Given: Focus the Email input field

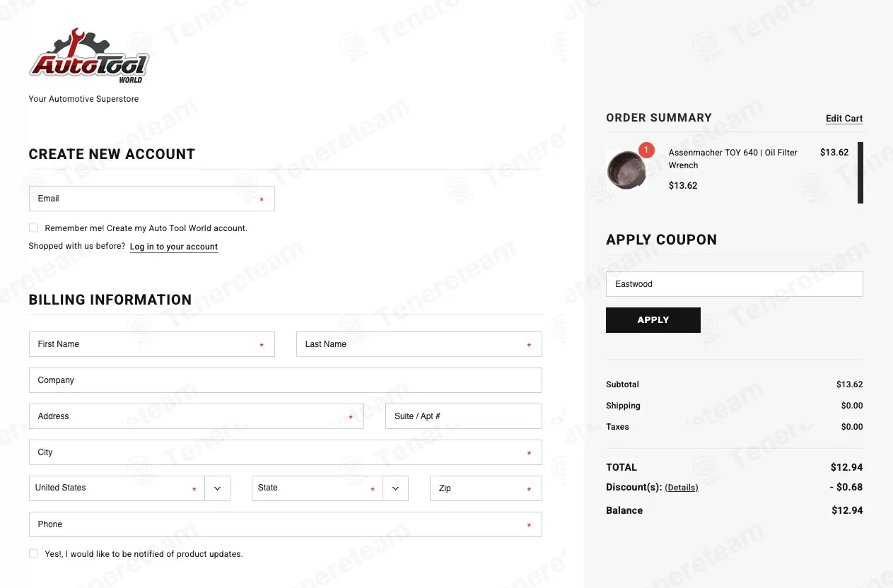Looking at the screenshot, I should pyautogui.click(x=151, y=199).
